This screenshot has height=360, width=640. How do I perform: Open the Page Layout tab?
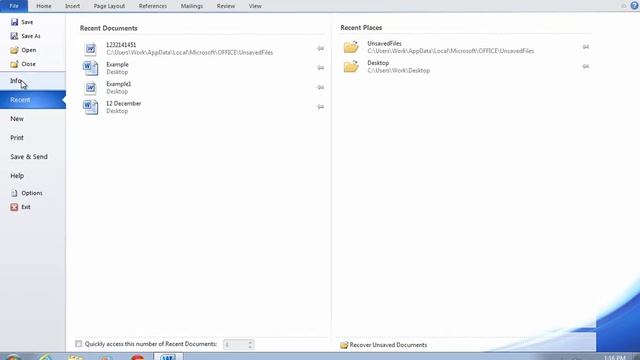[x=109, y=6]
